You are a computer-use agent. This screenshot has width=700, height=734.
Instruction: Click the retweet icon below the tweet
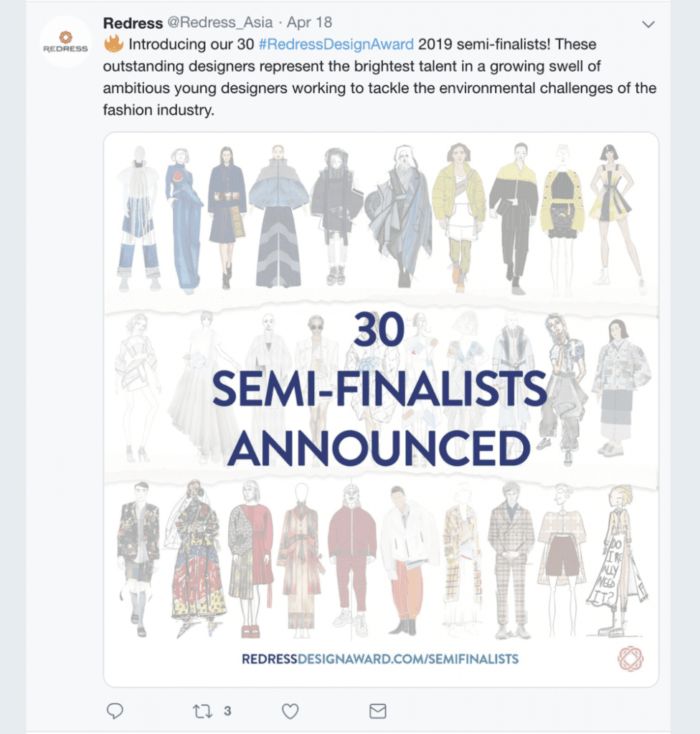(201, 710)
